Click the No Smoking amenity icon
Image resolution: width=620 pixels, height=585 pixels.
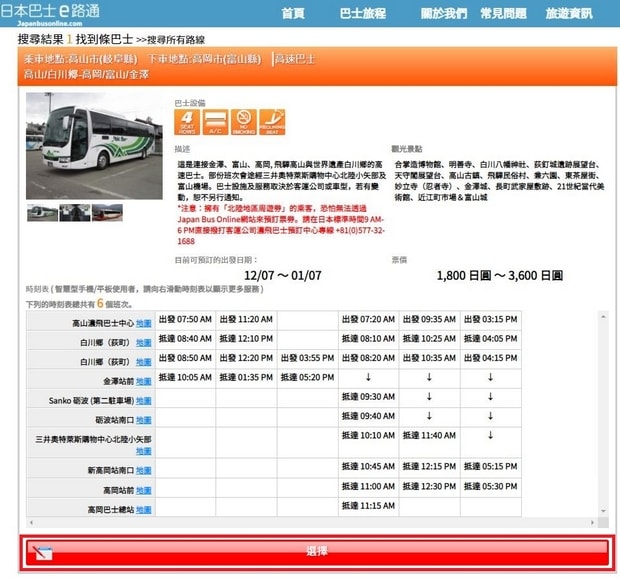[244, 122]
